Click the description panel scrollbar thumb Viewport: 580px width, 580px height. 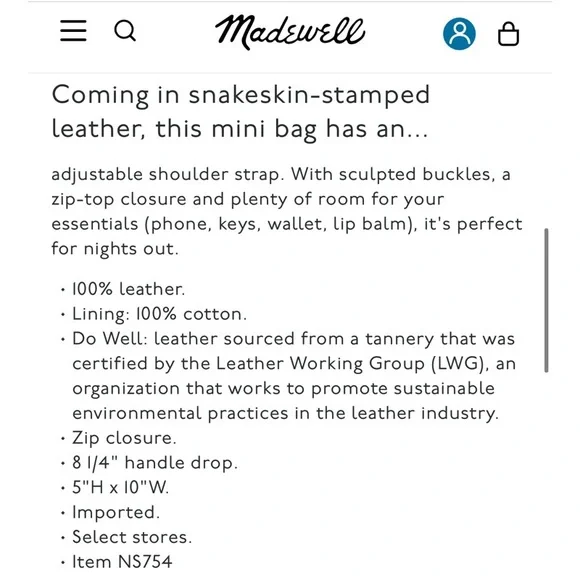click(x=546, y=300)
